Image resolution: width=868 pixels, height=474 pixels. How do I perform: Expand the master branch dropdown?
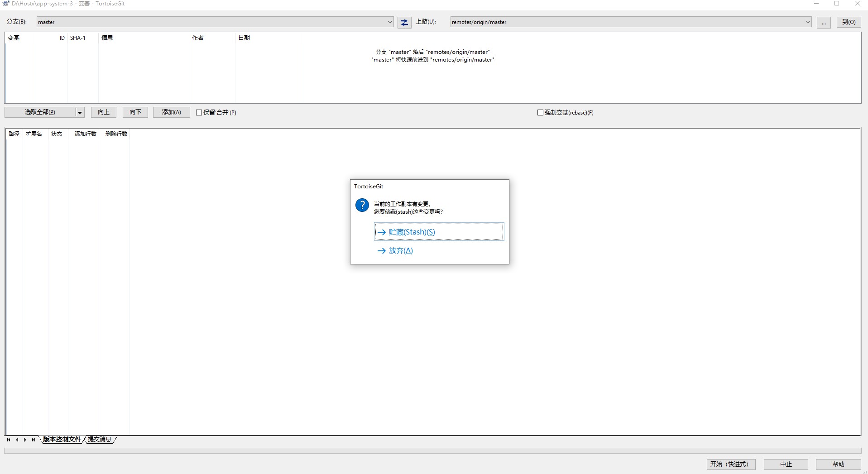(x=389, y=22)
